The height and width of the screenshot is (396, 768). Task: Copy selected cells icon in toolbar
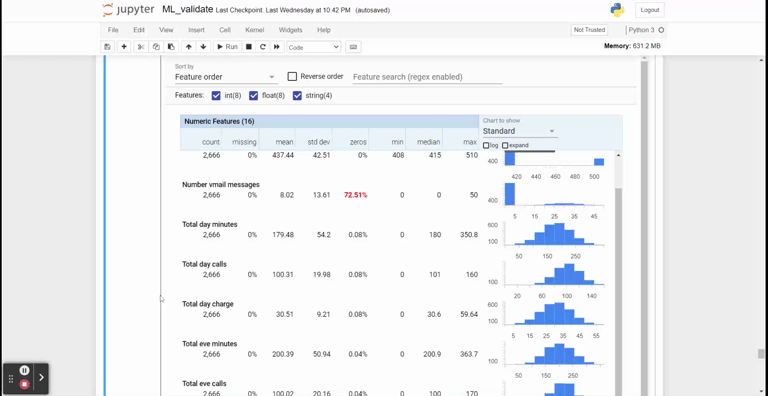click(156, 47)
